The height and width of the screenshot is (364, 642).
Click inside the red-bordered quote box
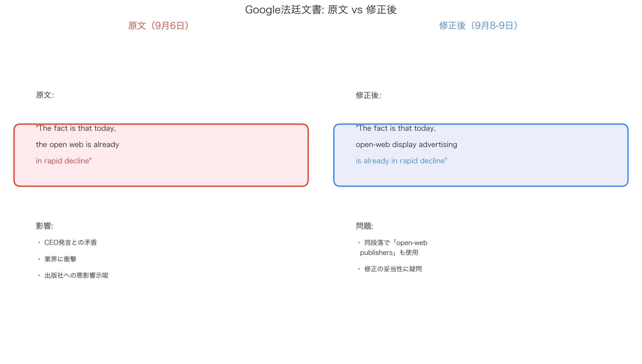[x=213, y=173]
